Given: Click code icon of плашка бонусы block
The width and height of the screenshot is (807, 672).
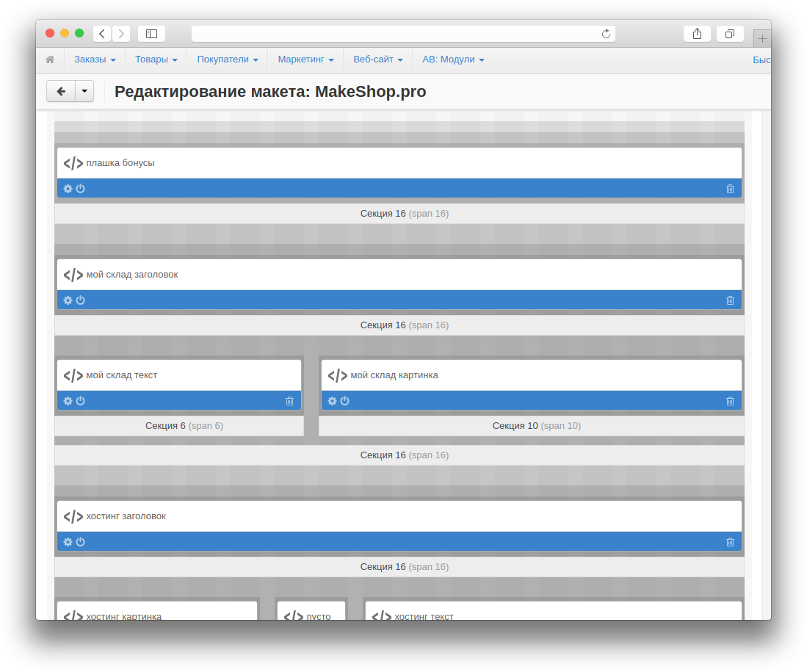Looking at the screenshot, I should (x=73, y=163).
